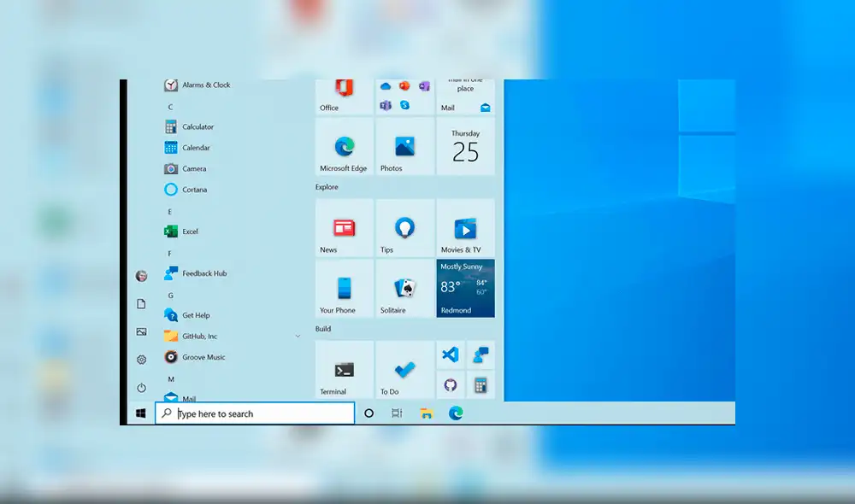Image resolution: width=855 pixels, height=504 pixels.
Task: Open the Photos tile
Action: click(404, 147)
